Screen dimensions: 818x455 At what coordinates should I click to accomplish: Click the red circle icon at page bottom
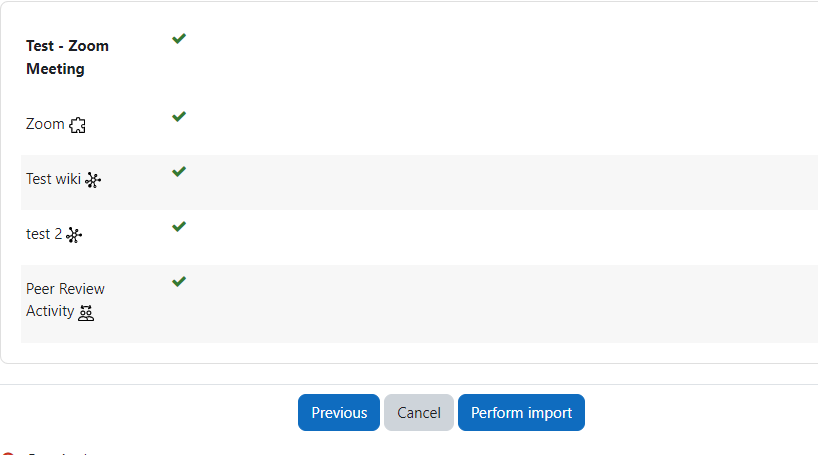[7, 453]
